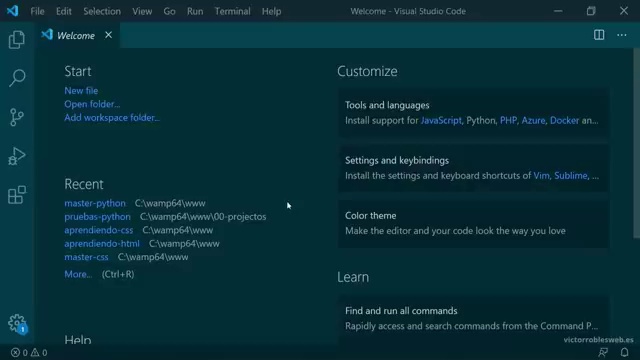This screenshot has height=360, width=640.
Task: Click the New file link
Action: click(x=81, y=91)
